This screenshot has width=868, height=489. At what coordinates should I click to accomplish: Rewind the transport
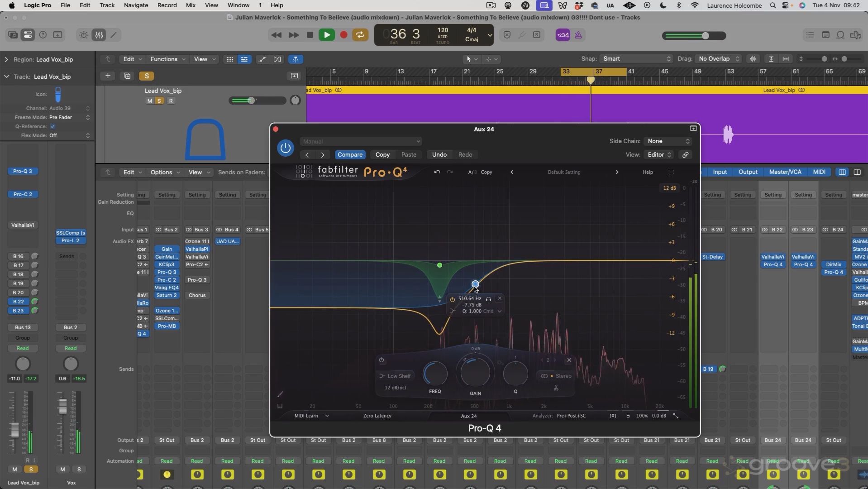tap(276, 35)
